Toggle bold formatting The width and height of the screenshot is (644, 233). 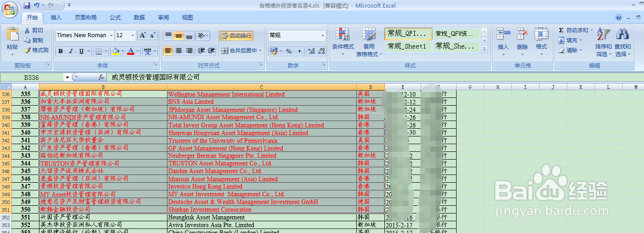[x=60, y=51]
